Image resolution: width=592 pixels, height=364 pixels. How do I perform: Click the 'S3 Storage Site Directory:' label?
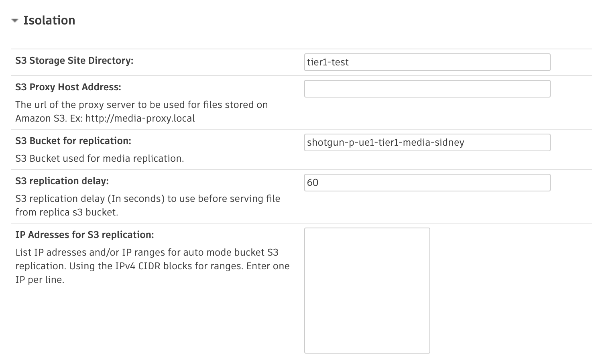74,61
